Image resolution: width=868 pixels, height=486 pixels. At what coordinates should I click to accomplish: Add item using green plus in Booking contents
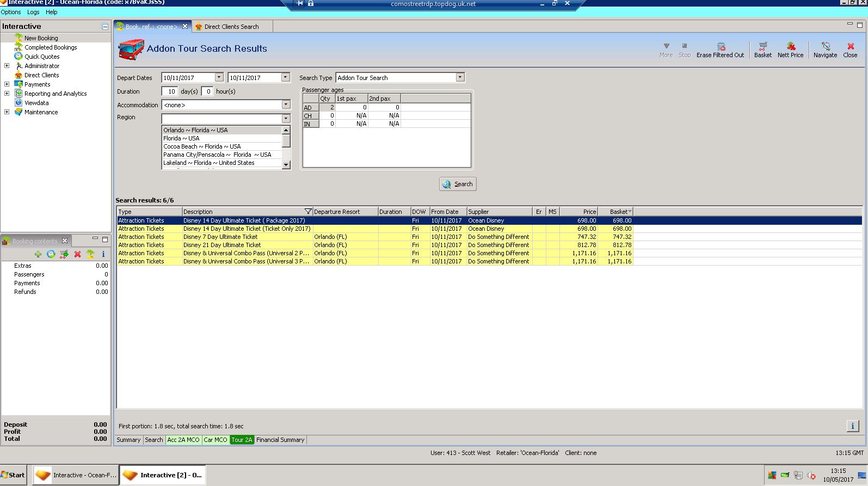click(38, 254)
